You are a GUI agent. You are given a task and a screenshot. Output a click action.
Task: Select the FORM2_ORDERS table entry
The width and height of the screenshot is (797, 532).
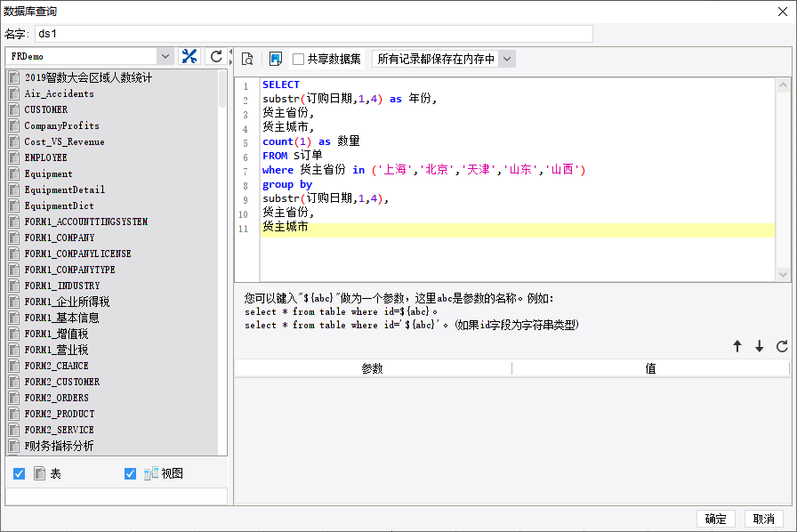(56, 398)
